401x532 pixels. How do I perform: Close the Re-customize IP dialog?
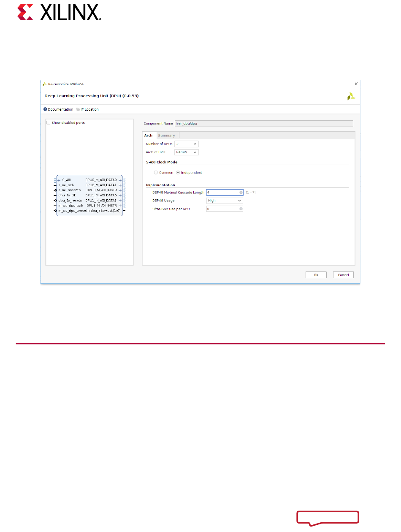356,84
